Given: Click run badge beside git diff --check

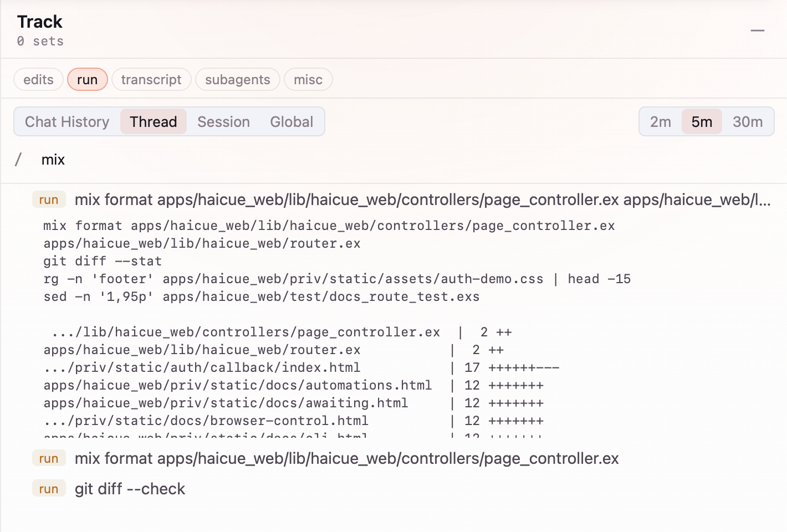Looking at the screenshot, I should pyautogui.click(x=49, y=489).
